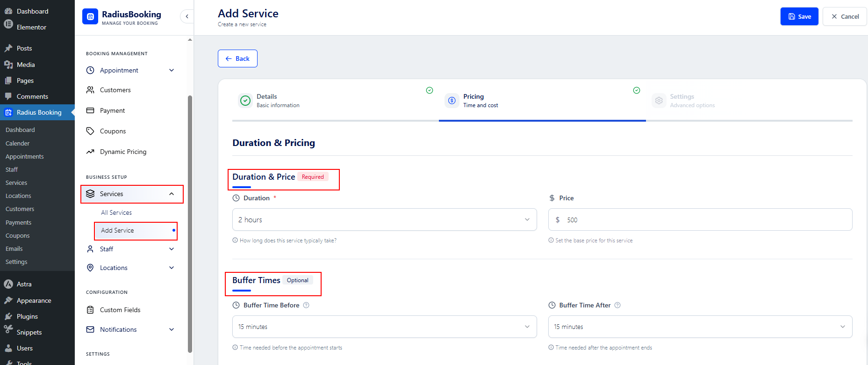Collapse the Services menu chevron
This screenshot has height=365, width=868.
tap(172, 194)
